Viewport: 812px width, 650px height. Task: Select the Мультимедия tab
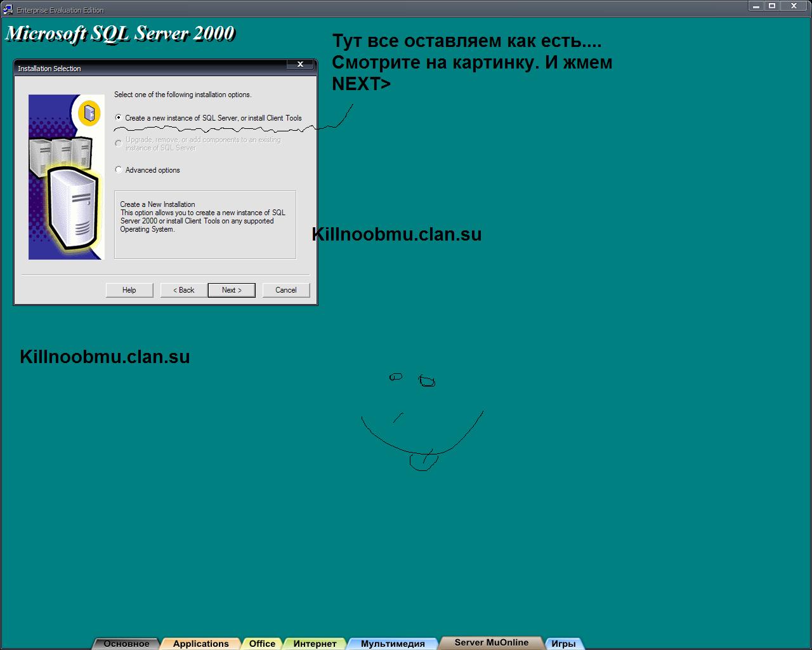coord(393,644)
